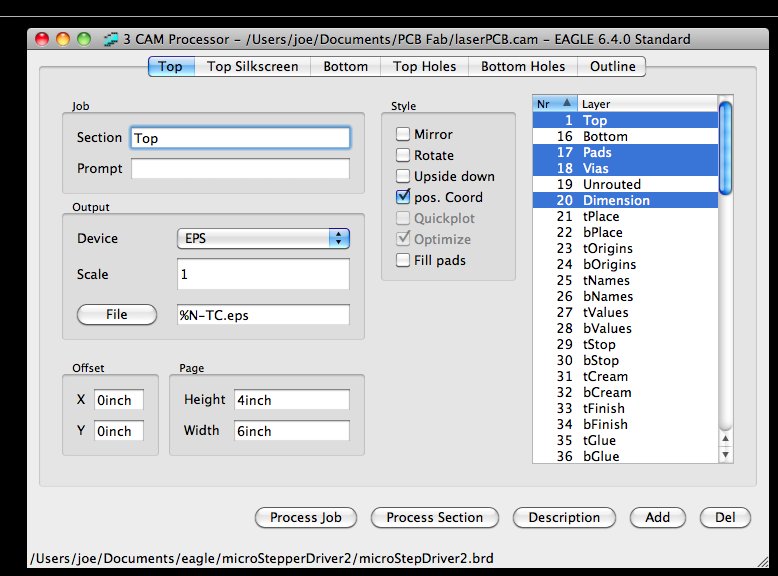Click the window resize grip icon

pos(763,561)
